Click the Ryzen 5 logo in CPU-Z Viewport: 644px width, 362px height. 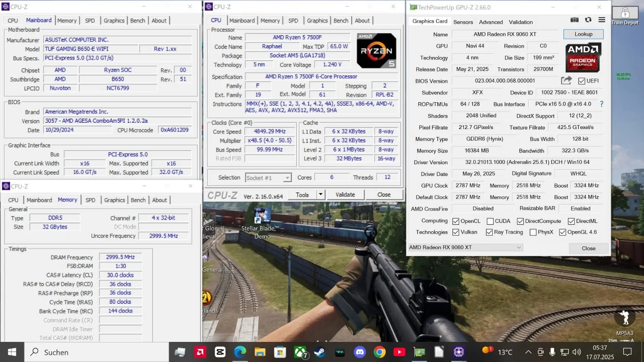[x=377, y=51]
